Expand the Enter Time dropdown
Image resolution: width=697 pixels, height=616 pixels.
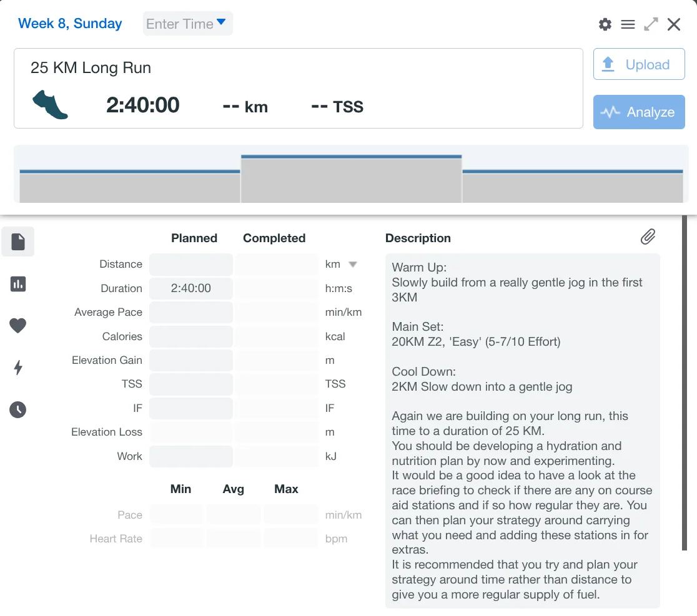click(x=187, y=24)
